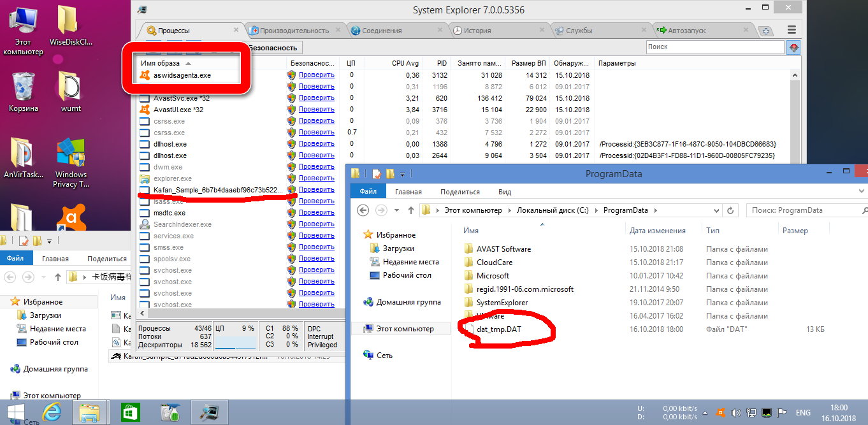
Task: Sort by Имя образа column header
Action: point(160,63)
